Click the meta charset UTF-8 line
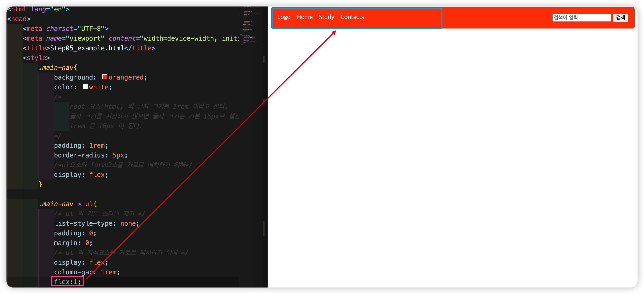The width and height of the screenshot is (644, 294). pos(66,28)
